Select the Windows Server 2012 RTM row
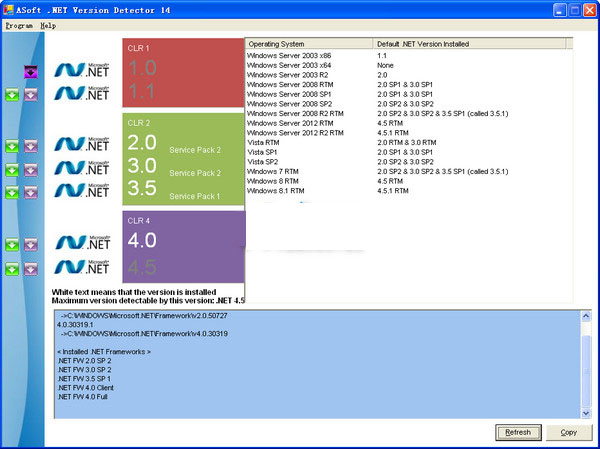The height and width of the screenshot is (449, 600). [x=409, y=123]
